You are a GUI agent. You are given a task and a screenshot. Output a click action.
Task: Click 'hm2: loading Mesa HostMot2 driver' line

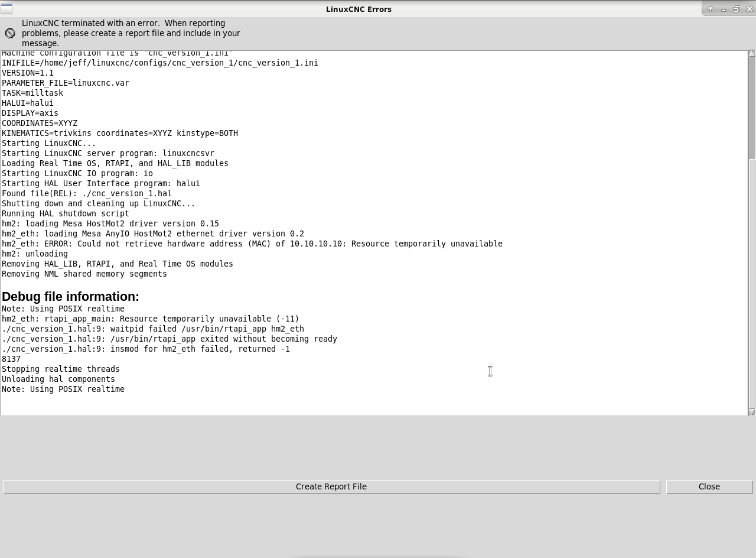pyautogui.click(x=110, y=223)
